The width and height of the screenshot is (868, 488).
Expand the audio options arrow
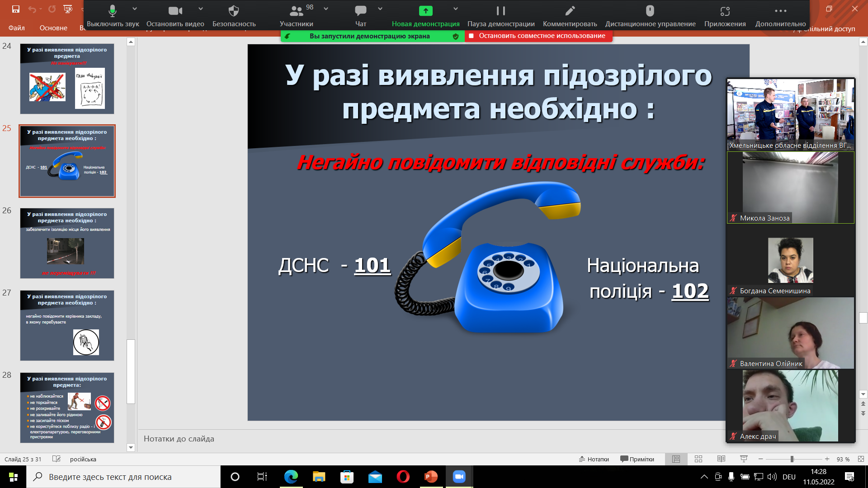pos(135,9)
